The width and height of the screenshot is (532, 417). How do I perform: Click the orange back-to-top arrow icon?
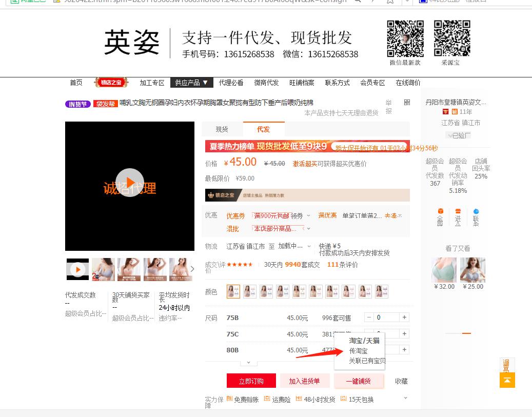pos(507,380)
